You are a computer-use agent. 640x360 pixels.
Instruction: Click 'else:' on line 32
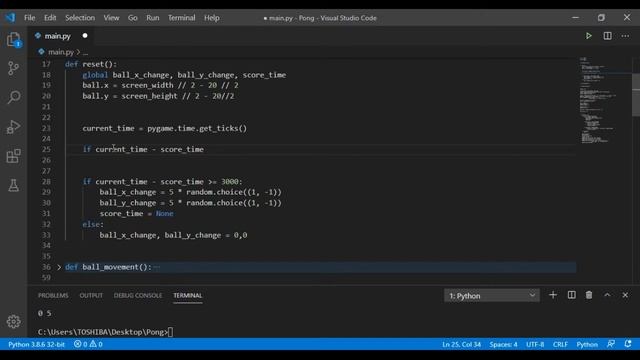tap(93, 224)
